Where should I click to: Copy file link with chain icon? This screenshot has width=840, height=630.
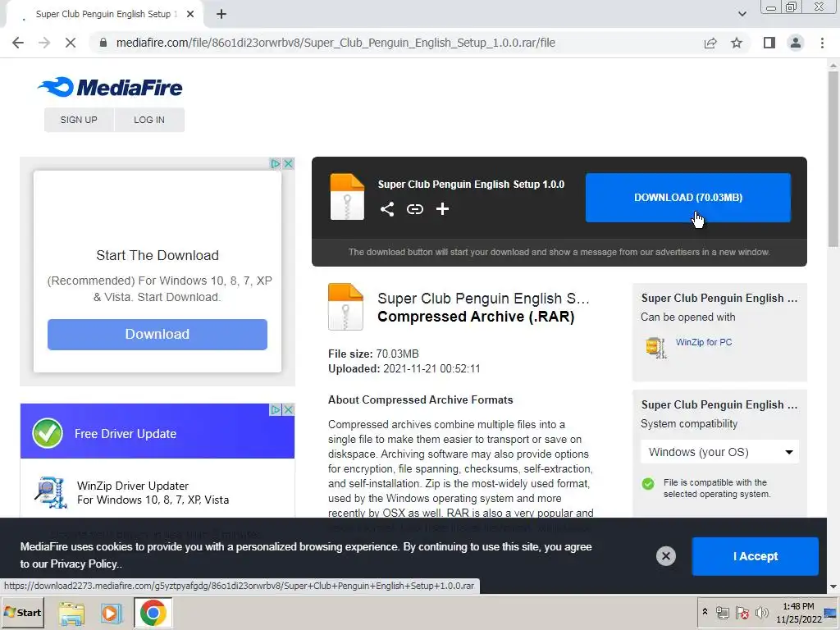(414, 209)
